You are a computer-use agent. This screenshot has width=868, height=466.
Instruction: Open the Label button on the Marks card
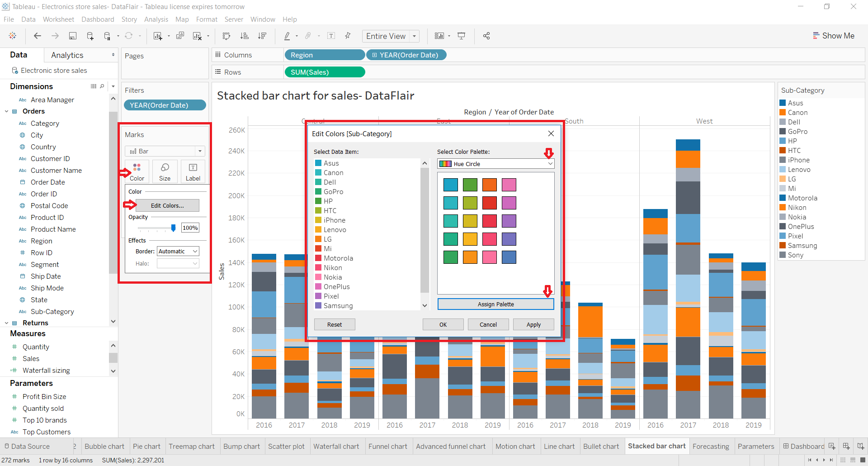pyautogui.click(x=193, y=171)
